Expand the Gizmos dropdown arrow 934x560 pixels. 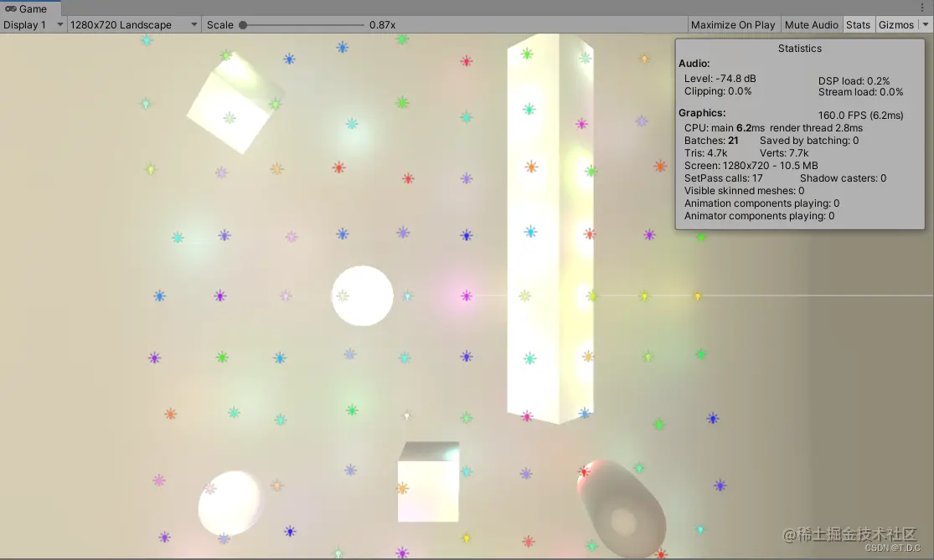pyautogui.click(x=925, y=24)
